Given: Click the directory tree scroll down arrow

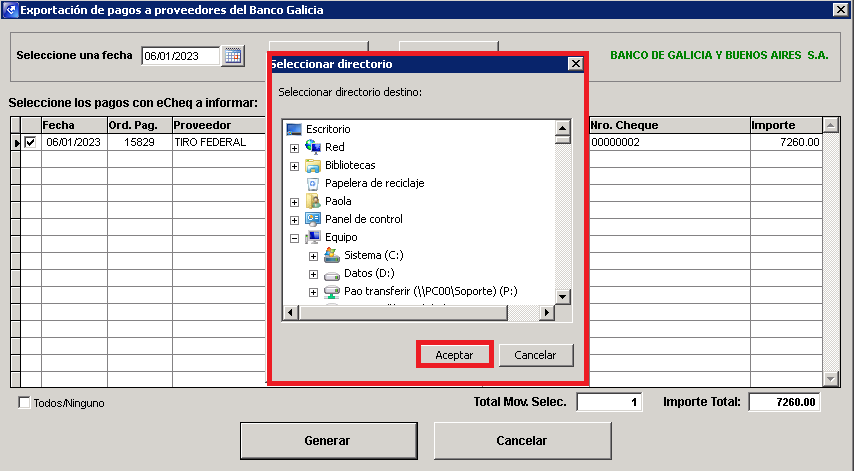Looking at the screenshot, I should [562, 297].
